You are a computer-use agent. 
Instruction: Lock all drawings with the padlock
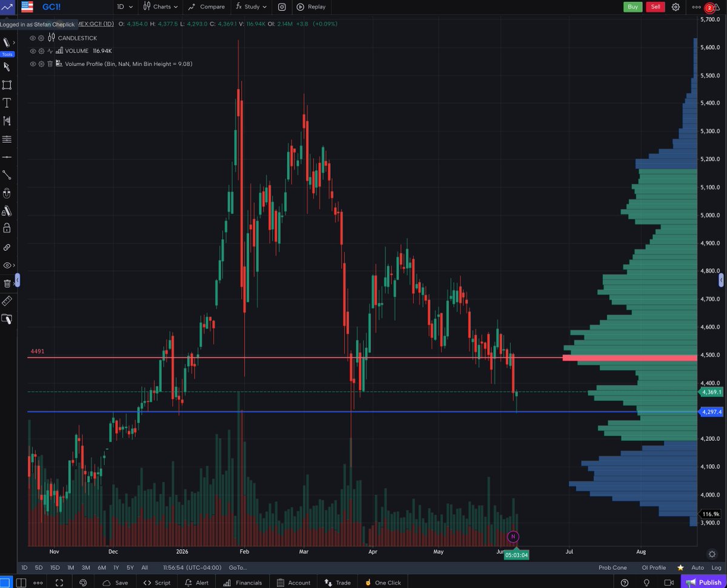(7, 228)
